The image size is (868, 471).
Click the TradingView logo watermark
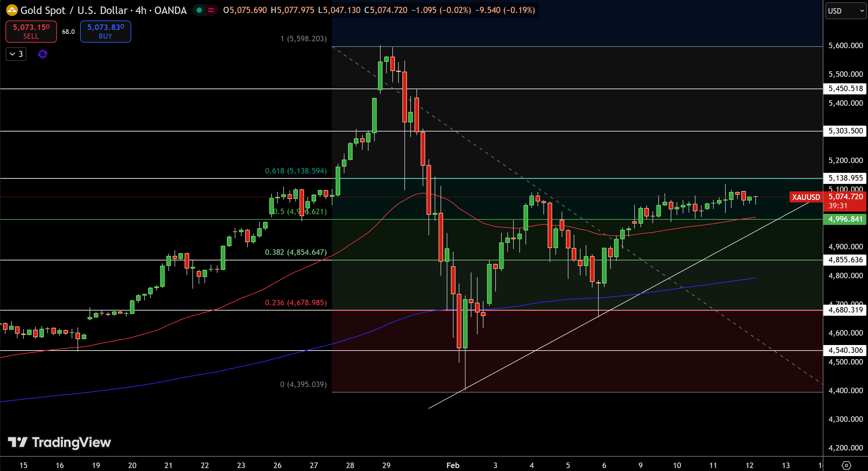59,442
